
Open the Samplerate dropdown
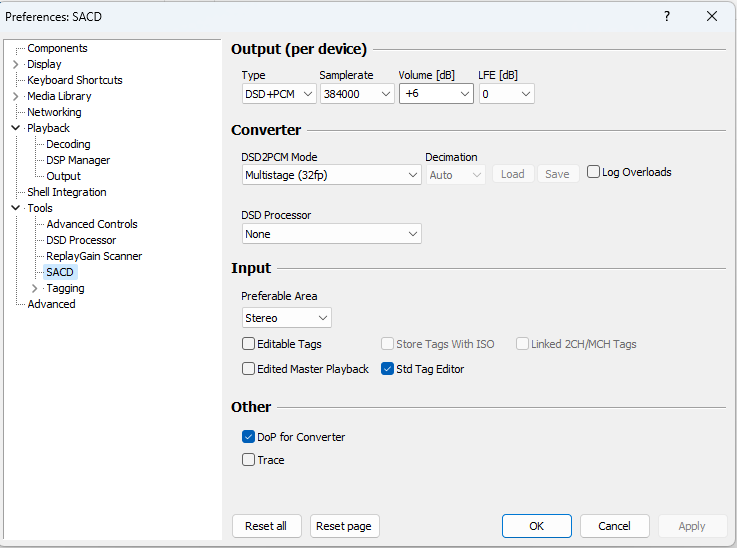(x=357, y=94)
